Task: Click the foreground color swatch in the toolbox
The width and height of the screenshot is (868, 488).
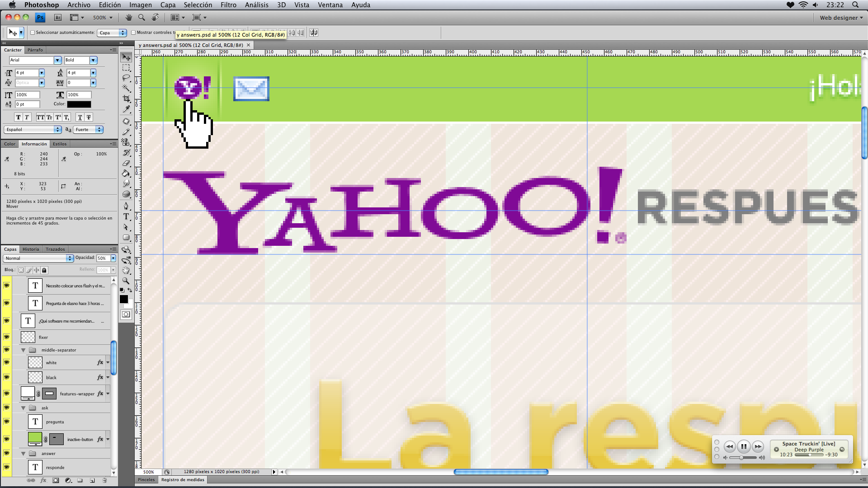Action: [x=124, y=299]
